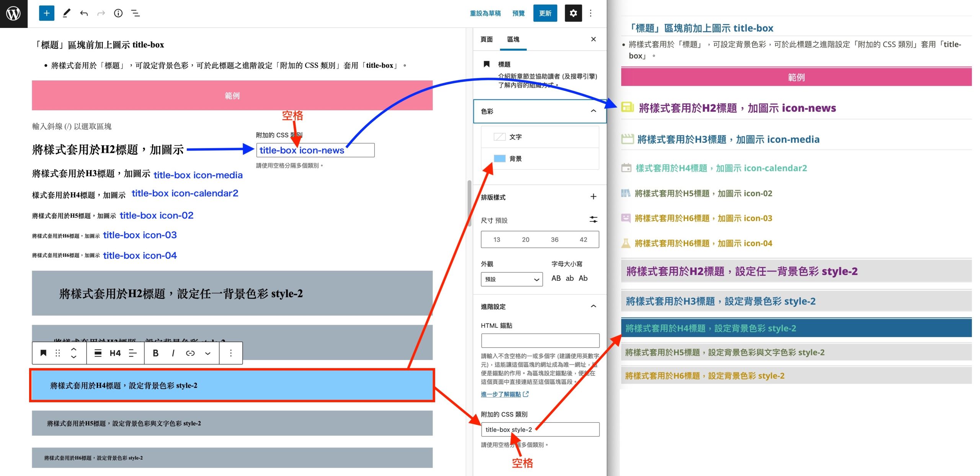This screenshot has width=980, height=476.
Task: Switch to the 頁面 tab
Action: click(487, 39)
